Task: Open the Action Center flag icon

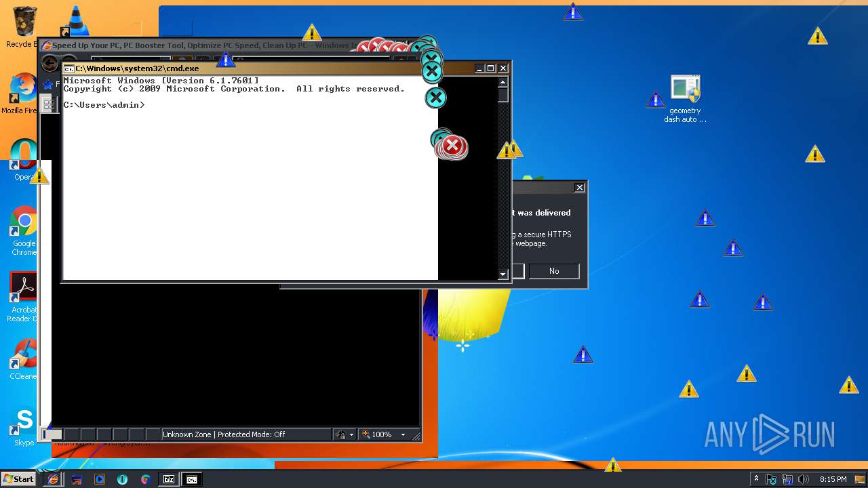Action: point(771,479)
